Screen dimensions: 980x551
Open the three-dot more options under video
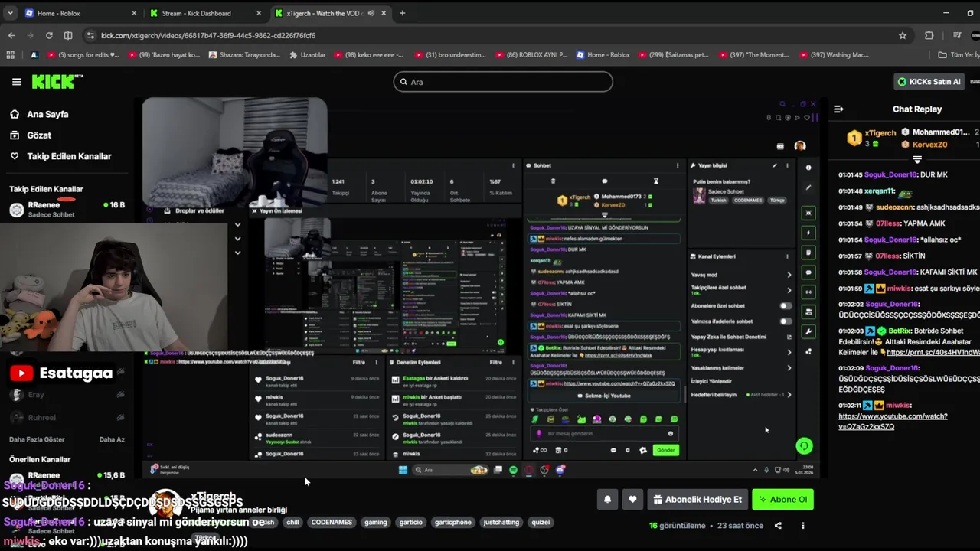(x=803, y=526)
